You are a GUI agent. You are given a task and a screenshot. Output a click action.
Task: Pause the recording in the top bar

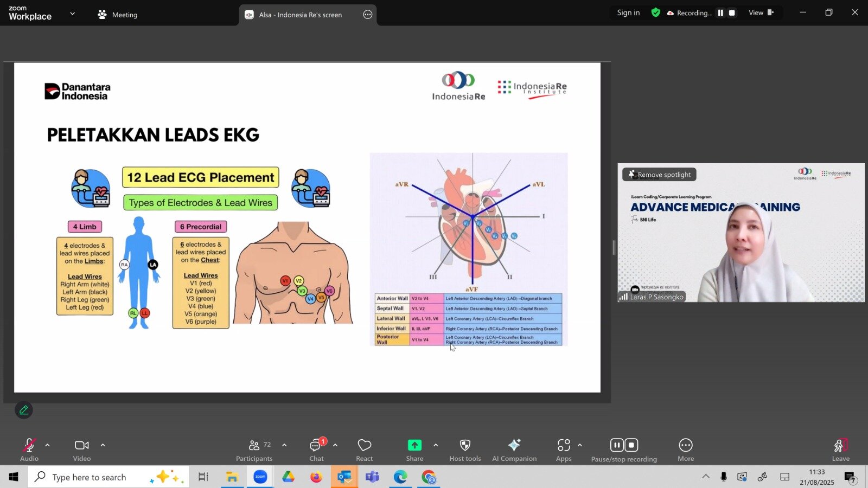[x=720, y=13]
